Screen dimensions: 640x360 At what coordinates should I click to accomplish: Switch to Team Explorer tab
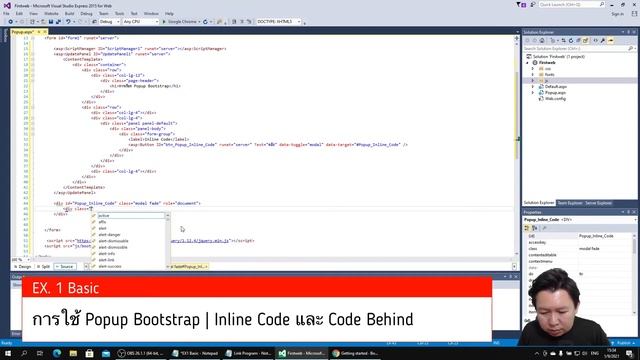[x=570, y=203]
